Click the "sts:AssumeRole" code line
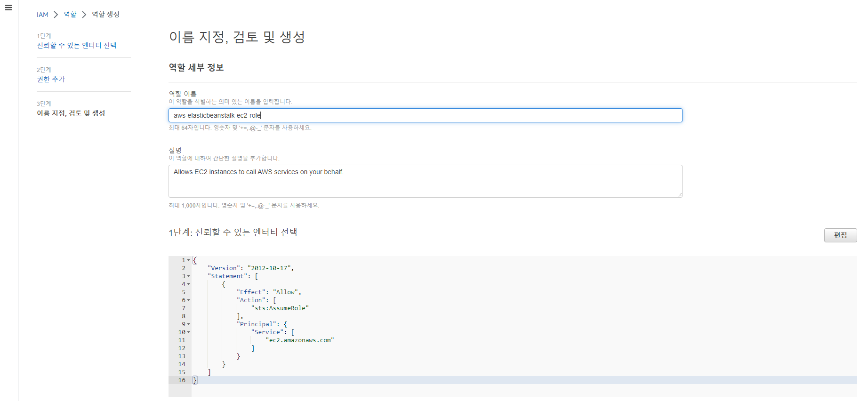868x401 pixels. [280, 308]
